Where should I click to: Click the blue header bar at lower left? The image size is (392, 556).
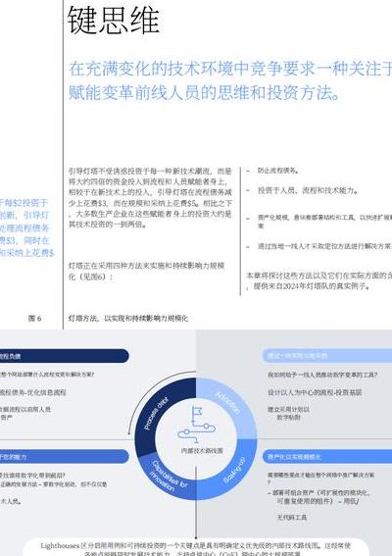[x=64, y=456]
